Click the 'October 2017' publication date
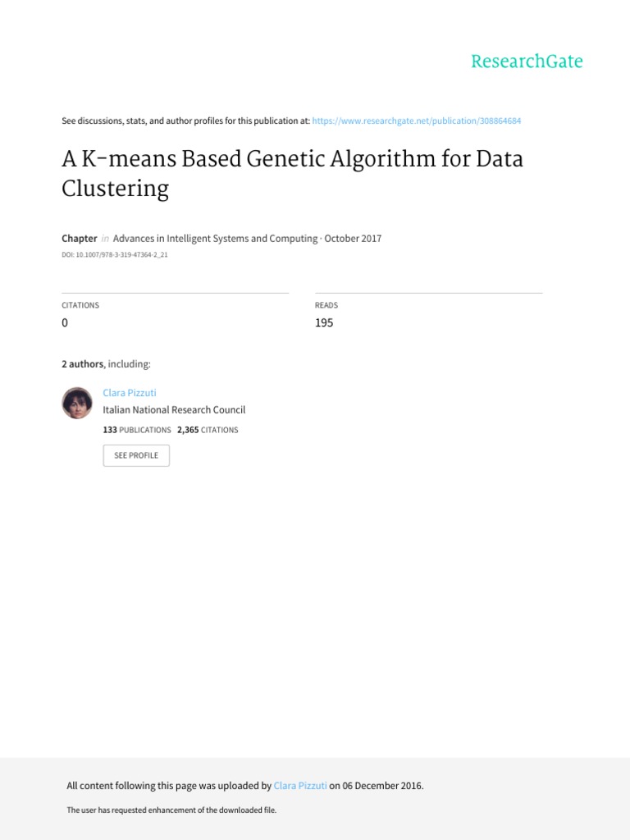This screenshot has height=840, width=630. 353,239
